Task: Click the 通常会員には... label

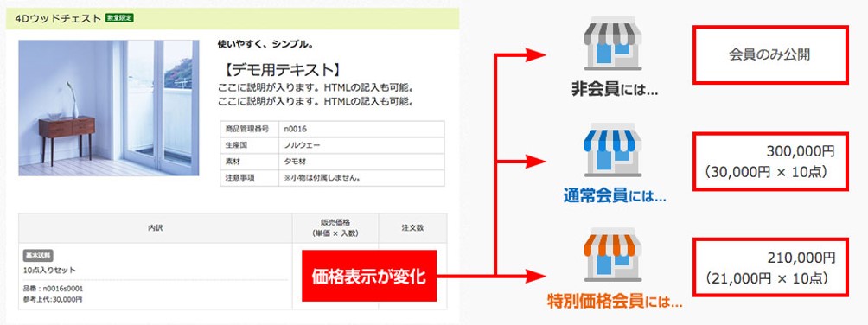Action: coord(615,195)
